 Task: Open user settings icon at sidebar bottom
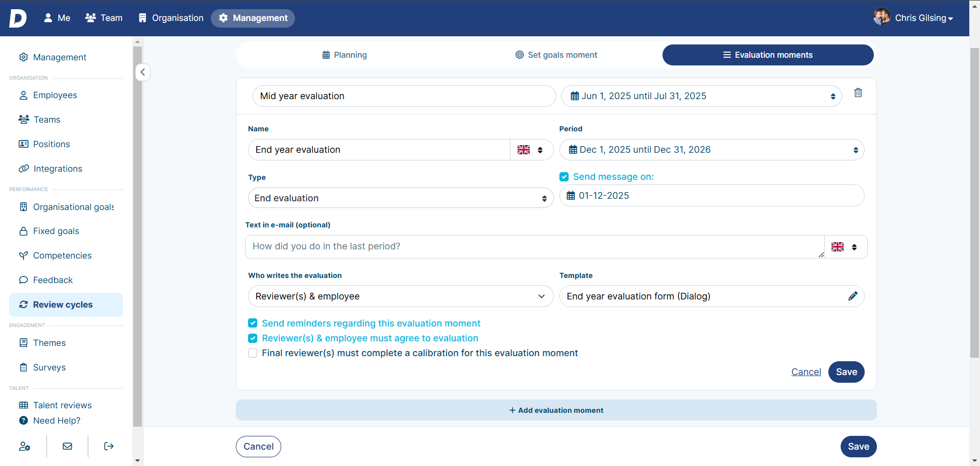point(24,446)
